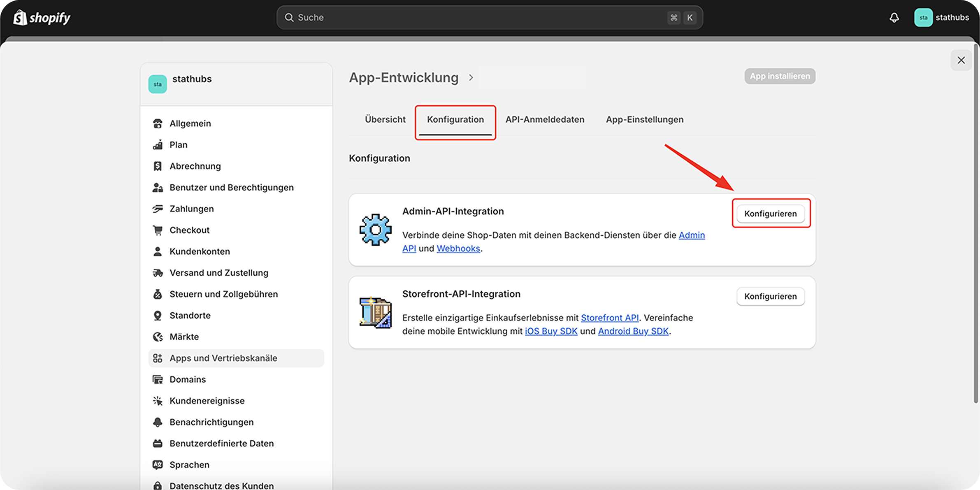Focus the Suche search field
This screenshot has height=490, width=980.
490,18
